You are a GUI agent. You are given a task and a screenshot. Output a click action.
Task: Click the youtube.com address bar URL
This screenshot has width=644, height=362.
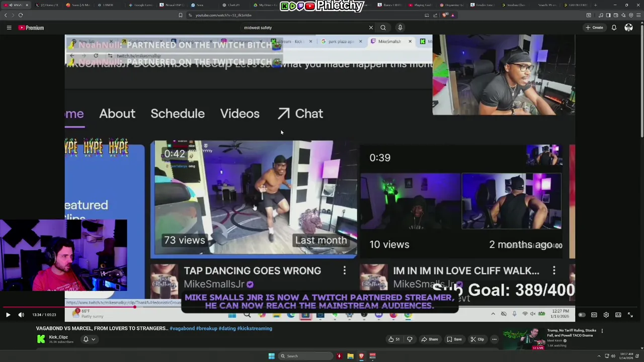point(223,15)
